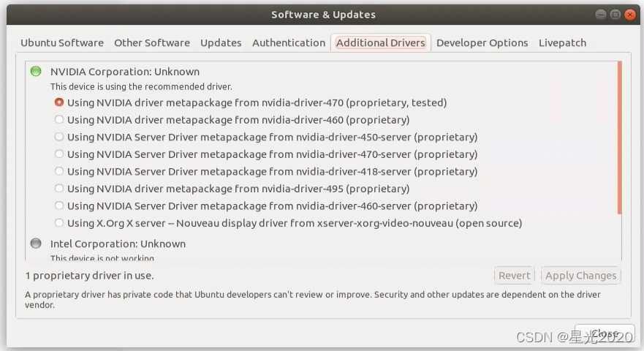
Task: Close the Software & Updates window
Action: [629, 15]
